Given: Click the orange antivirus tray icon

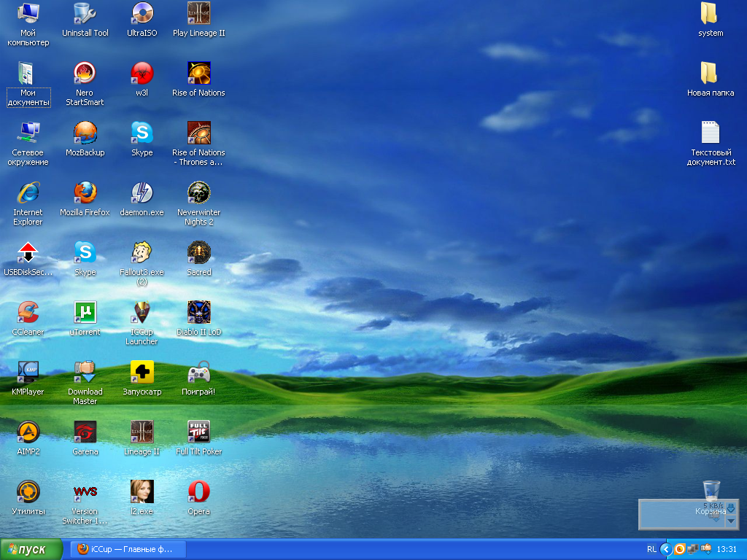Looking at the screenshot, I should tap(680, 549).
